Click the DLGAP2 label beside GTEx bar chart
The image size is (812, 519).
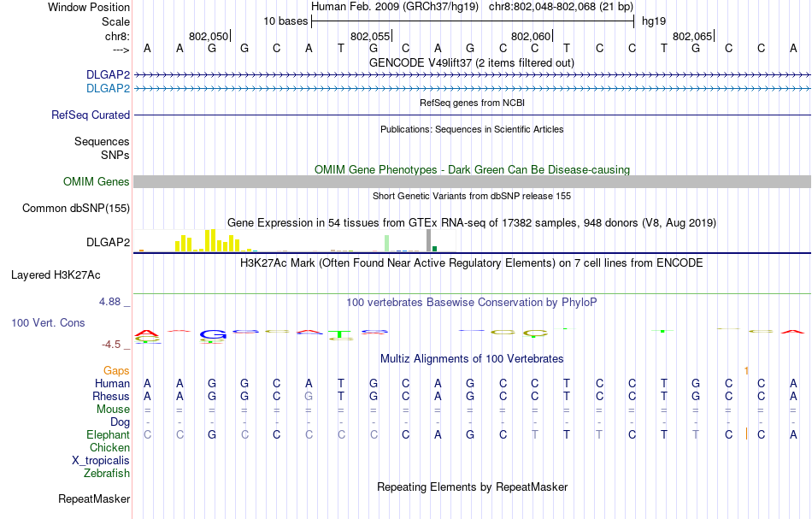tap(108, 243)
